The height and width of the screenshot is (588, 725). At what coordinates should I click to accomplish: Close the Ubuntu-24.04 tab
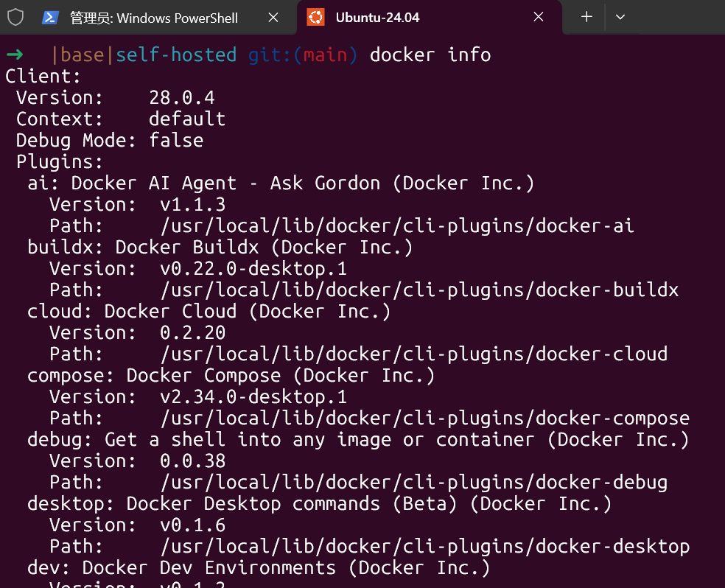pyautogui.click(x=539, y=17)
